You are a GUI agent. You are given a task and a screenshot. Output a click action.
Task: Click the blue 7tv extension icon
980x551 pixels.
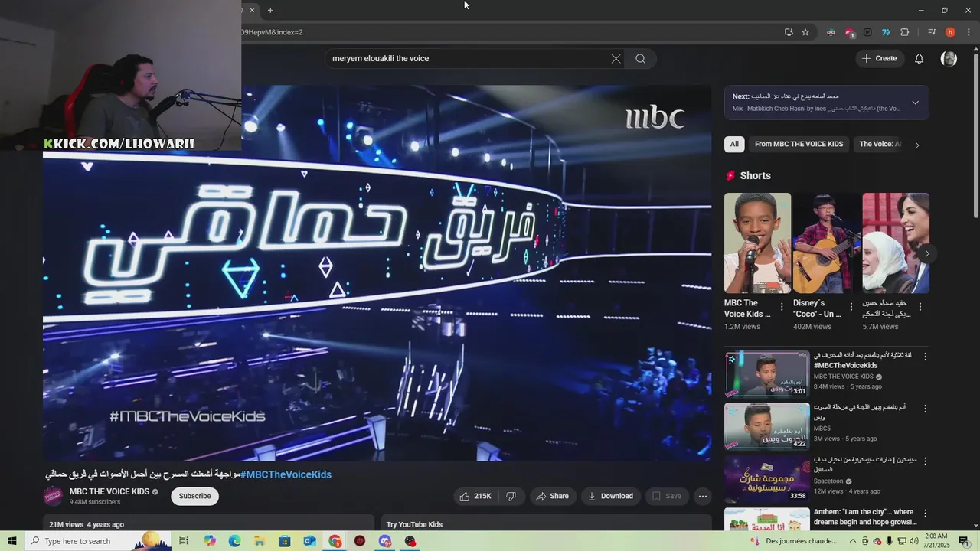[886, 32]
